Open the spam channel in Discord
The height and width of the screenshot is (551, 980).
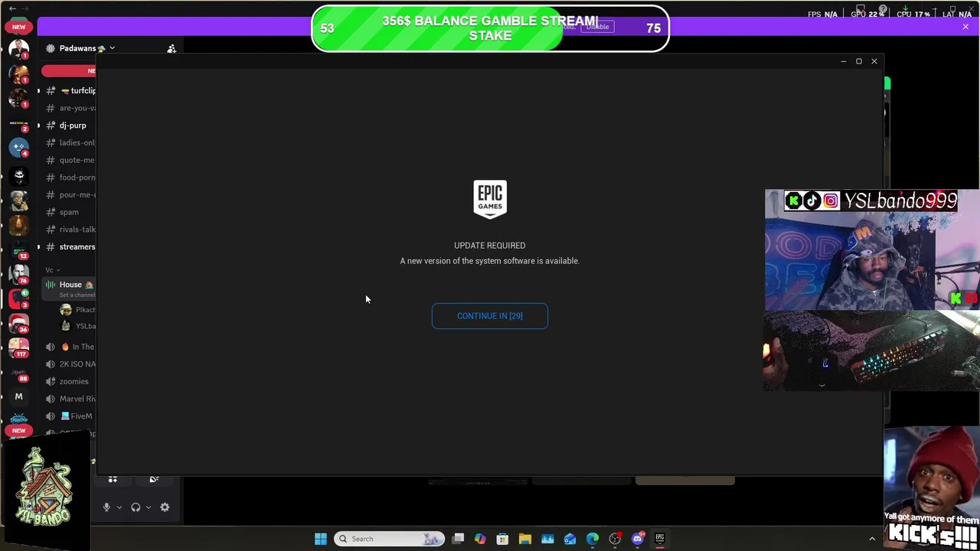coord(70,212)
